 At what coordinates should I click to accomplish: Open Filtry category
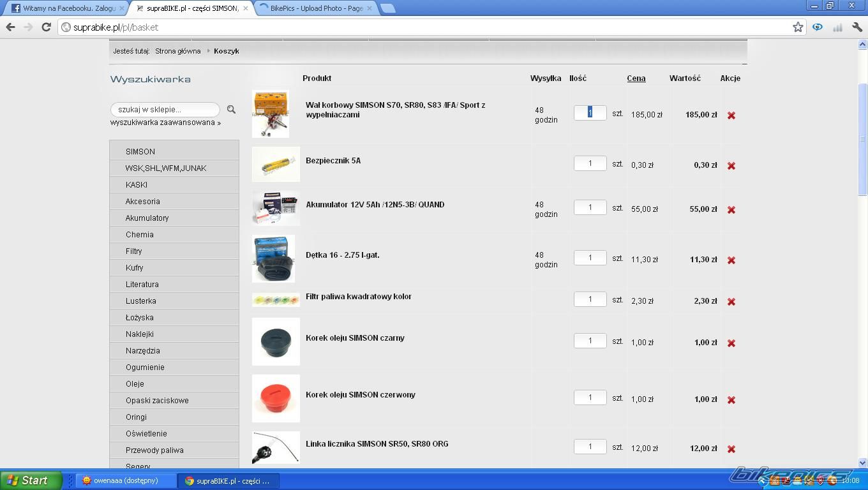point(174,251)
